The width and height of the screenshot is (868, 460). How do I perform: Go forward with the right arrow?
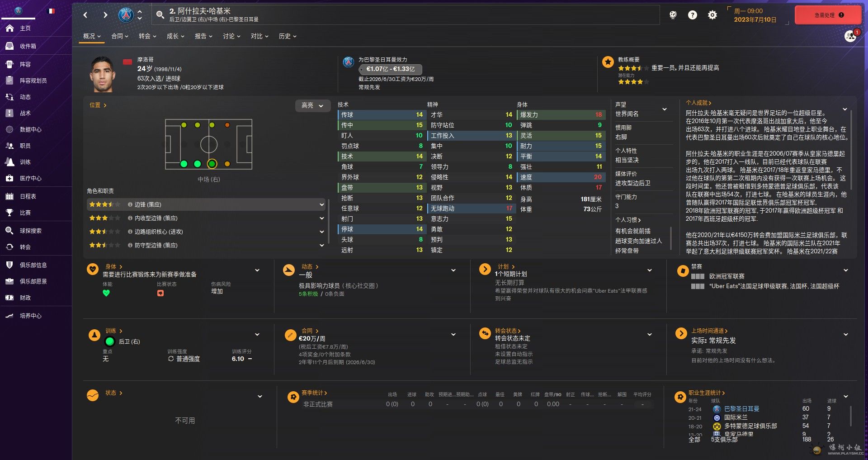click(105, 15)
